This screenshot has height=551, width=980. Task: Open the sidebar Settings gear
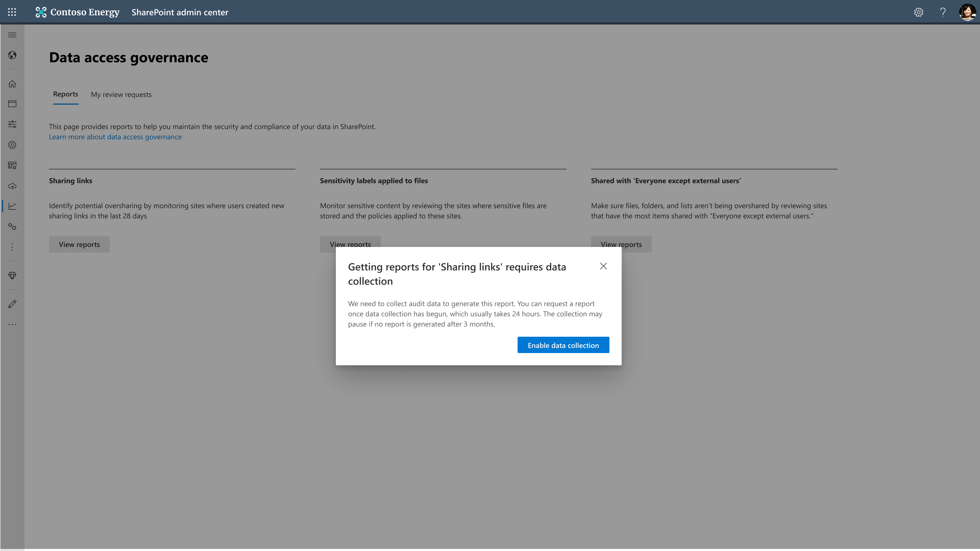pyautogui.click(x=12, y=145)
